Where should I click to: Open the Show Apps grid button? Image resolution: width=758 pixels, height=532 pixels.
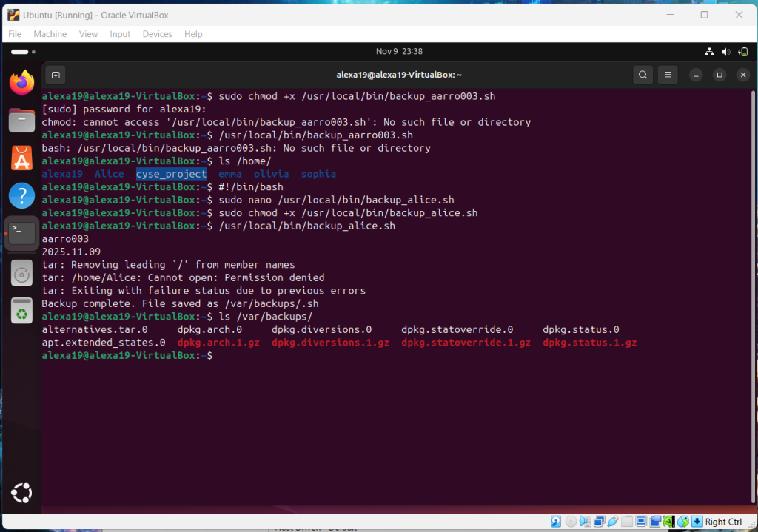click(x=22, y=492)
